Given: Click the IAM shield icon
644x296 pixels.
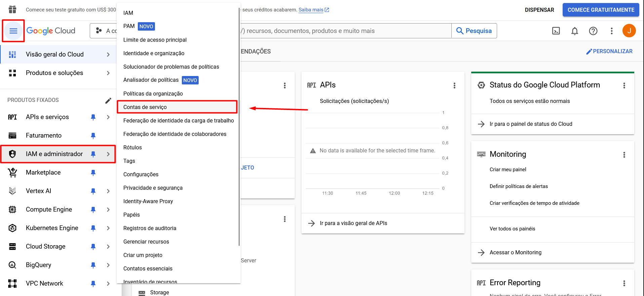Looking at the screenshot, I should point(12,154).
